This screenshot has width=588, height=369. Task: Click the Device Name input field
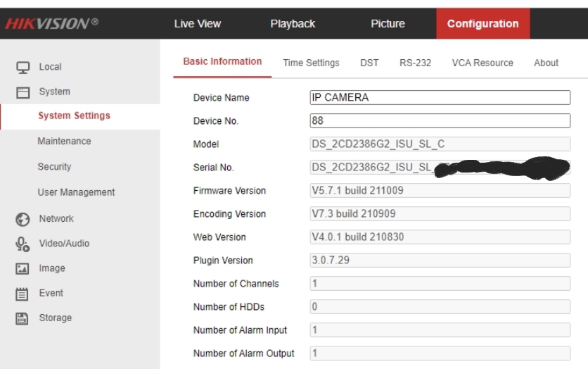[440, 98]
